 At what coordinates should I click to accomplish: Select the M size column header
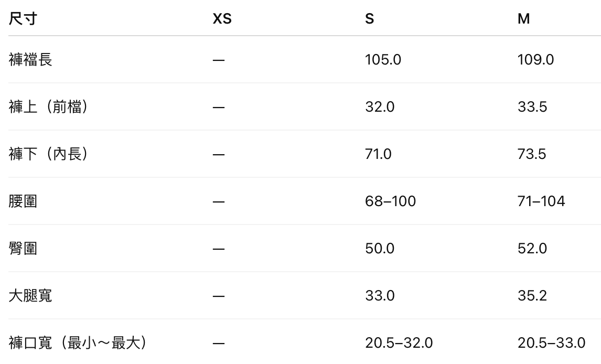[x=523, y=19]
